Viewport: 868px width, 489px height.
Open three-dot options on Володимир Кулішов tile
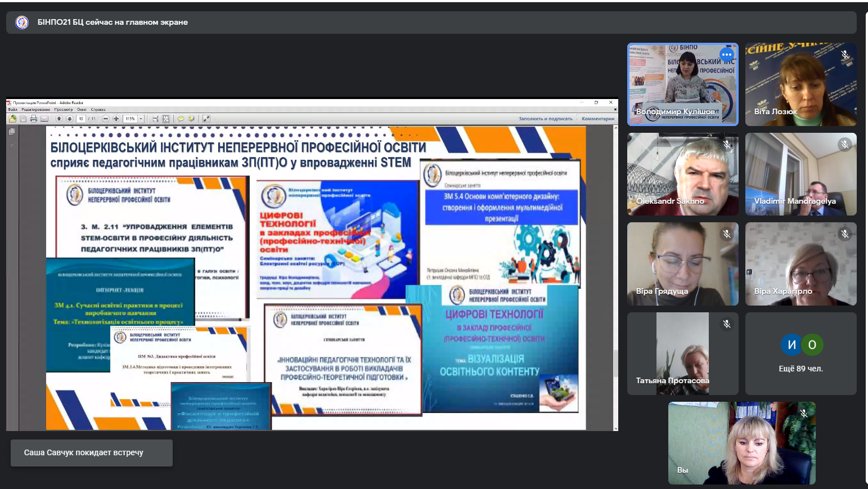(727, 55)
